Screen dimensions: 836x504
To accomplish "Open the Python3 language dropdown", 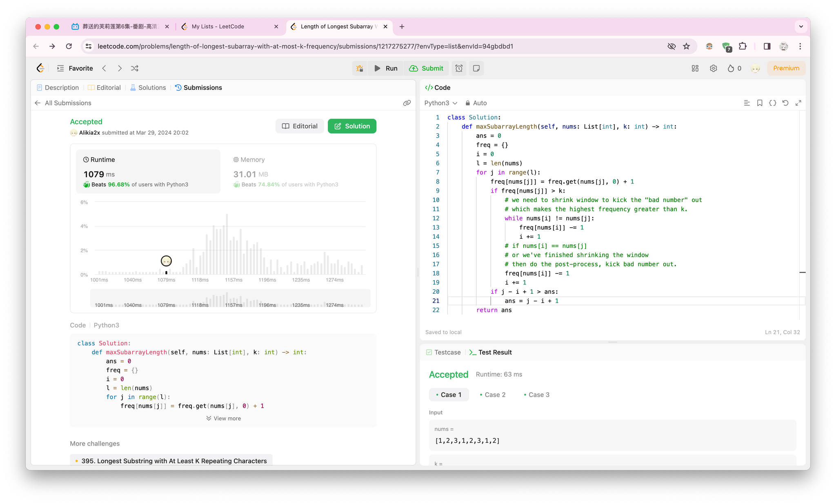I will tap(440, 103).
